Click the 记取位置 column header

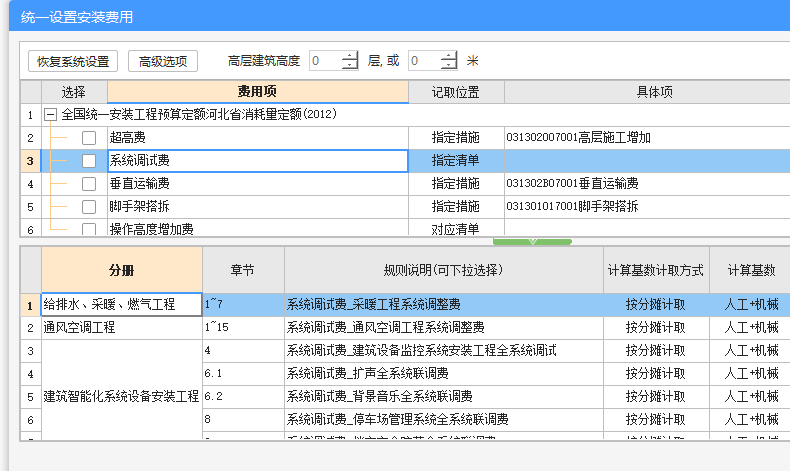tap(456, 92)
